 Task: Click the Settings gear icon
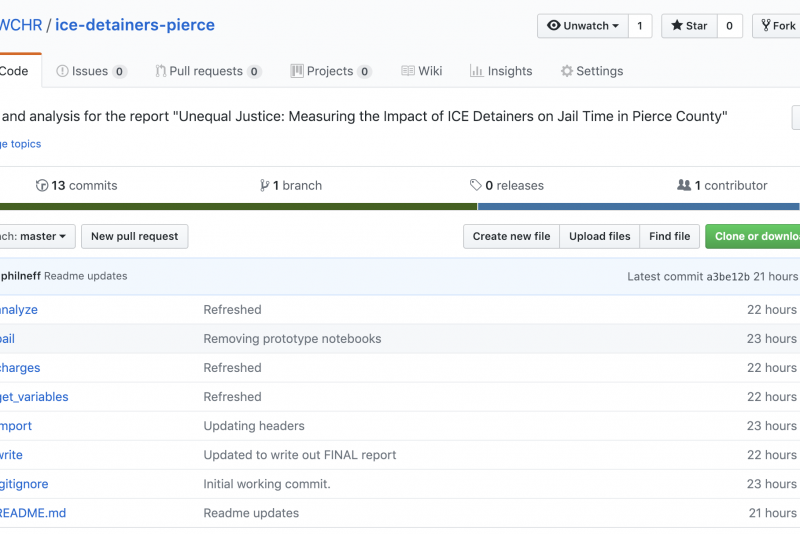point(567,71)
